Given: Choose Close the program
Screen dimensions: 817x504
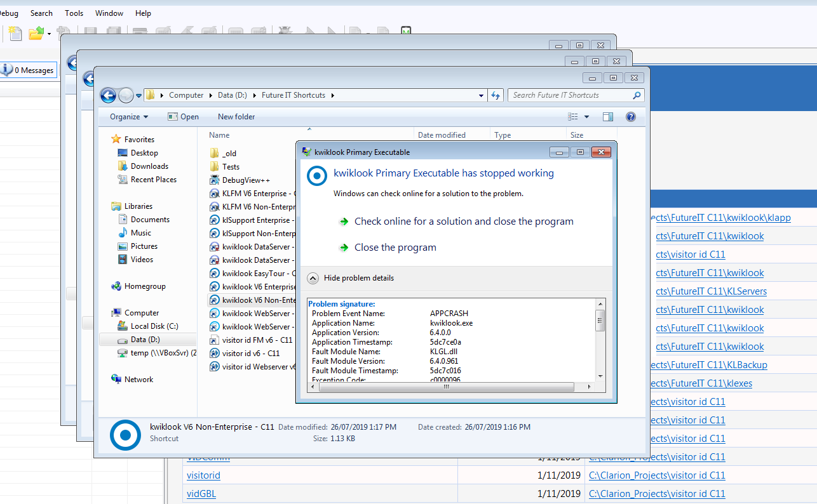Looking at the screenshot, I should tap(395, 248).
